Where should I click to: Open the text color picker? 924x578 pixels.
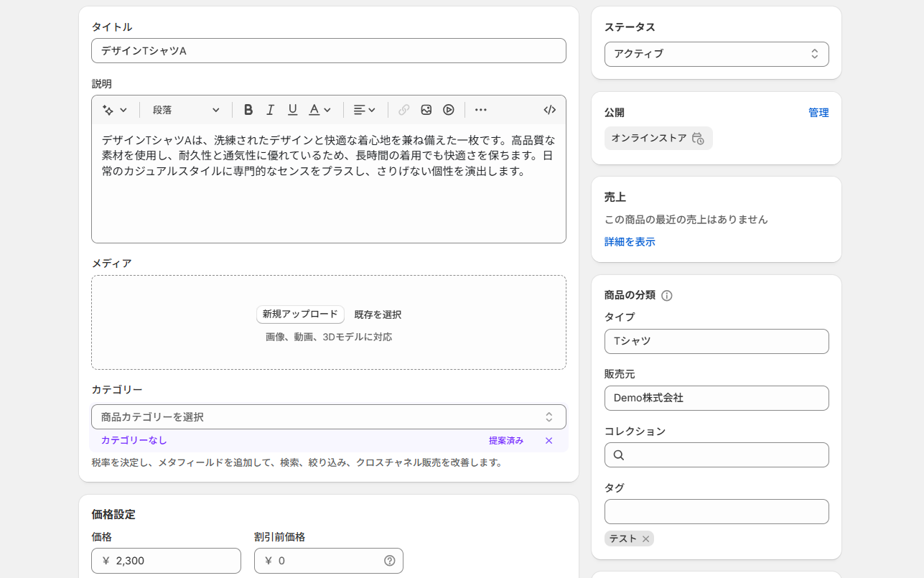tap(319, 110)
